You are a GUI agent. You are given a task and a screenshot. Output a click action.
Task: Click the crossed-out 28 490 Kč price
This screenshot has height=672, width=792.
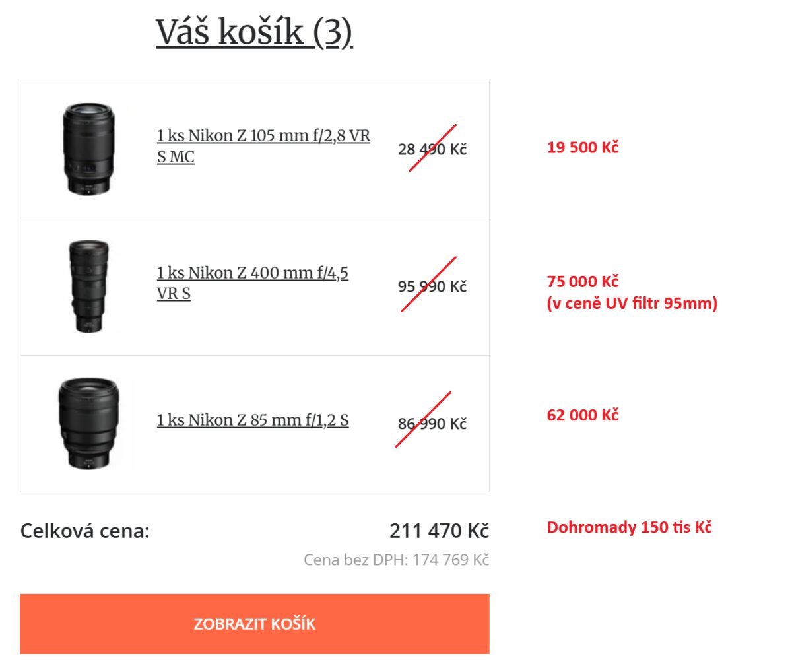432,149
